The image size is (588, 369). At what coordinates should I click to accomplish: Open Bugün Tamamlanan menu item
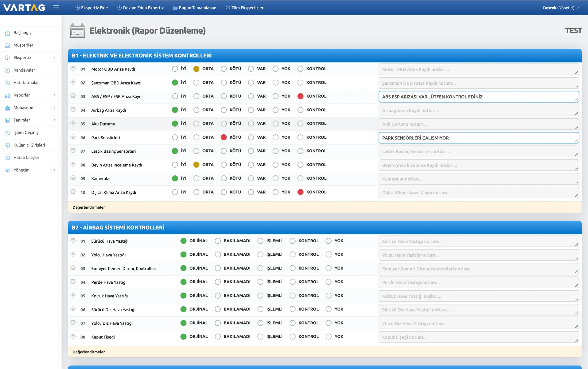(195, 8)
